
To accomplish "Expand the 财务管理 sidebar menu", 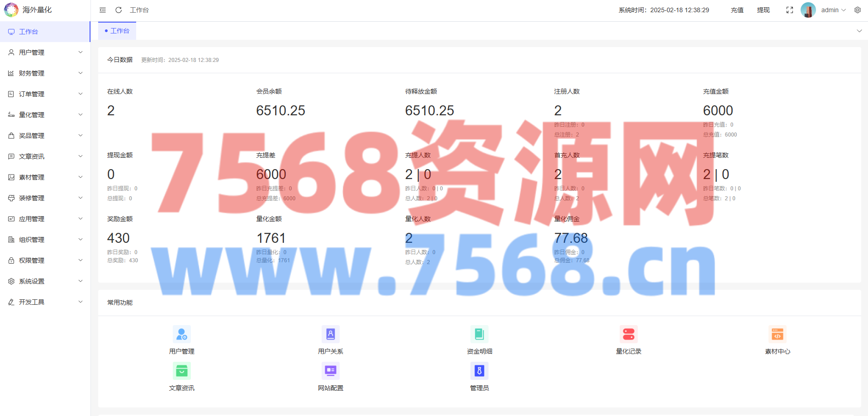I will (45, 73).
